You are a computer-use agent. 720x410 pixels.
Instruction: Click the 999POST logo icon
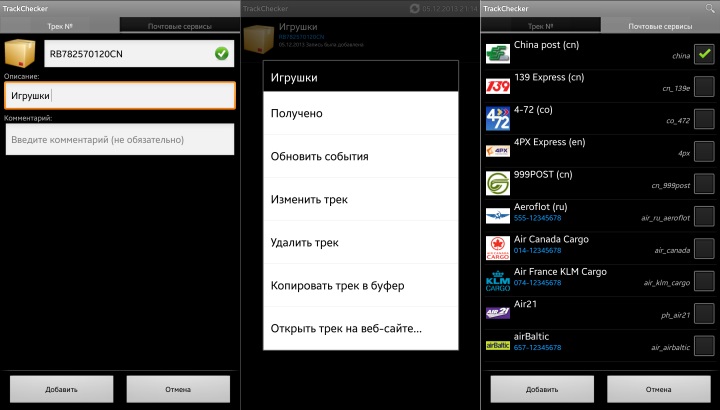498,183
